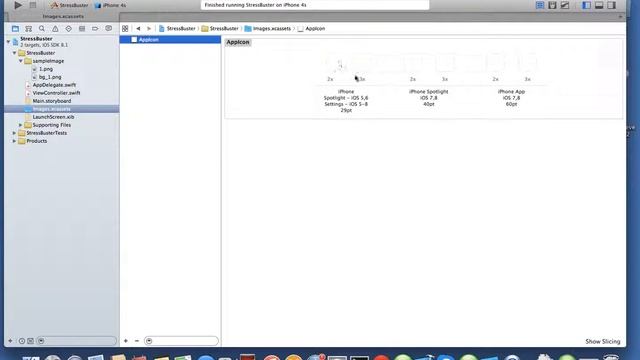Select the 29pt 2x icon slot
The height and width of the screenshot is (360, 640).
pyautogui.click(x=330, y=64)
